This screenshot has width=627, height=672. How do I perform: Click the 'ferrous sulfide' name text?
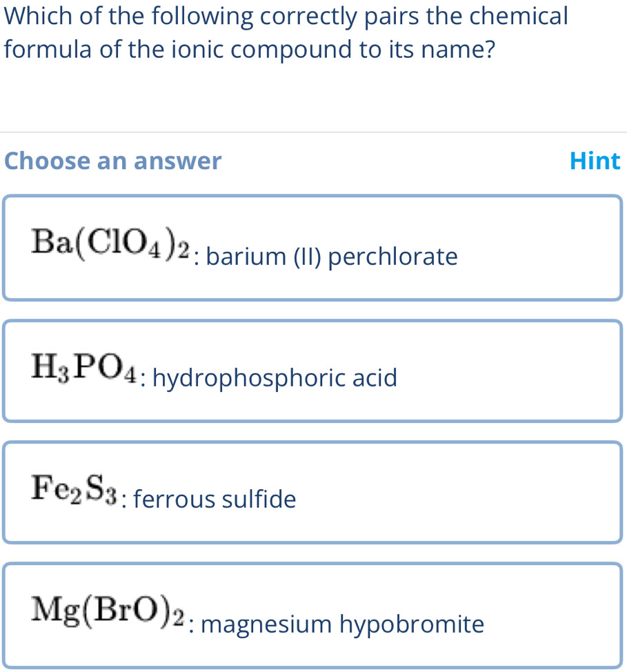(x=215, y=499)
